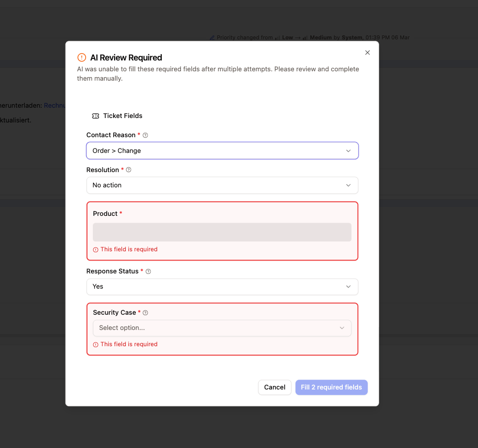Dismiss the AI Review Required dialog
The height and width of the screenshot is (448, 478).
click(x=367, y=52)
